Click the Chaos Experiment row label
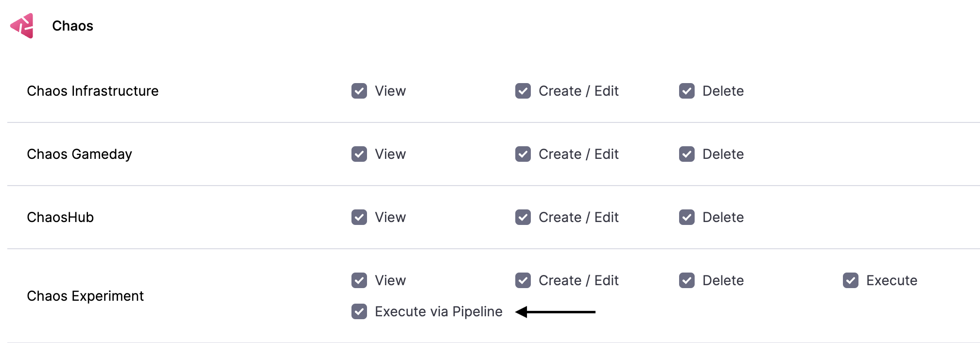The image size is (980, 343). (x=86, y=296)
